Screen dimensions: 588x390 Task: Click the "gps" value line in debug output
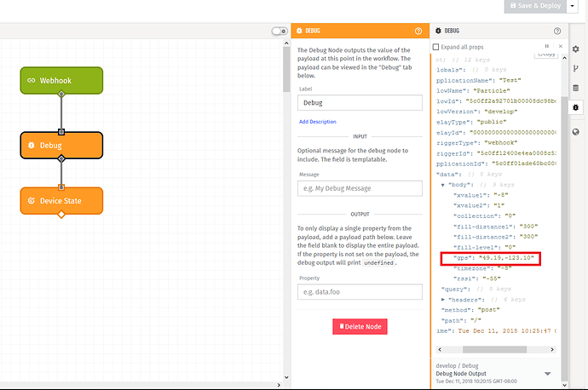[x=493, y=258]
